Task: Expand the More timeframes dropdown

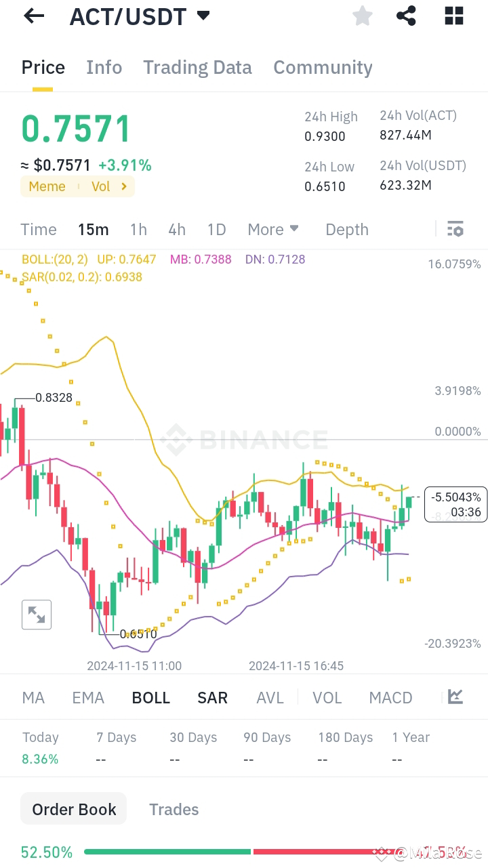Action: 273,229
